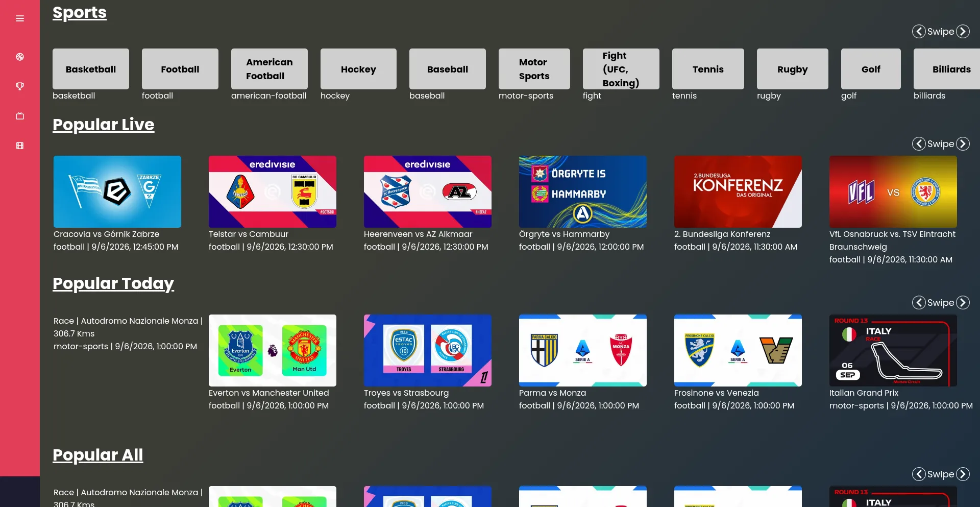Click the basketball sports icon in sidebar
Viewport: 980px width, 507px height.
pyautogui.click(x=20, y=57)
